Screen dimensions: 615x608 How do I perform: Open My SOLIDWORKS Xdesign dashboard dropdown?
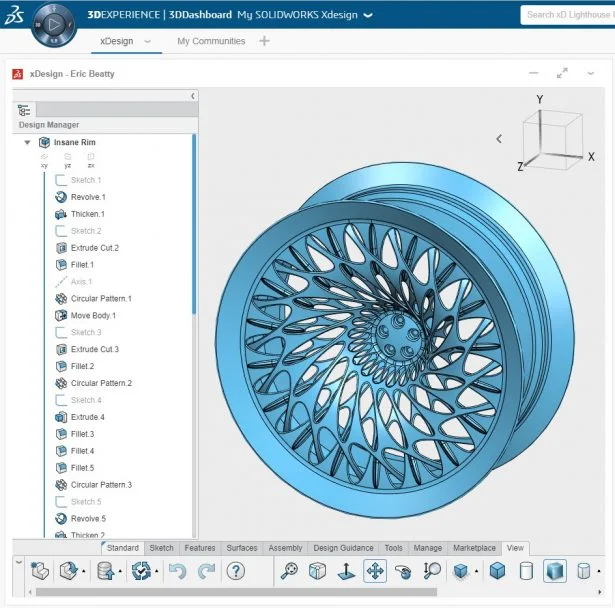367,16
